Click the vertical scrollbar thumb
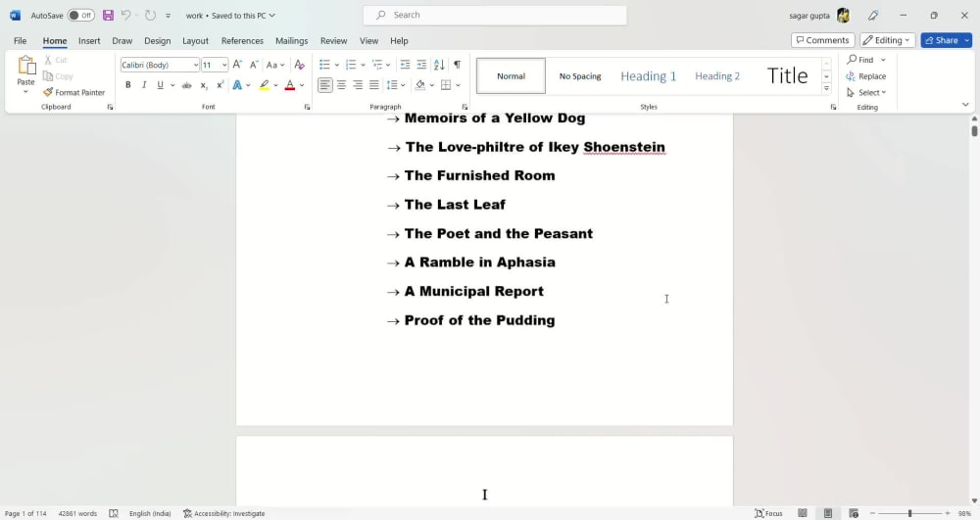 974,131
